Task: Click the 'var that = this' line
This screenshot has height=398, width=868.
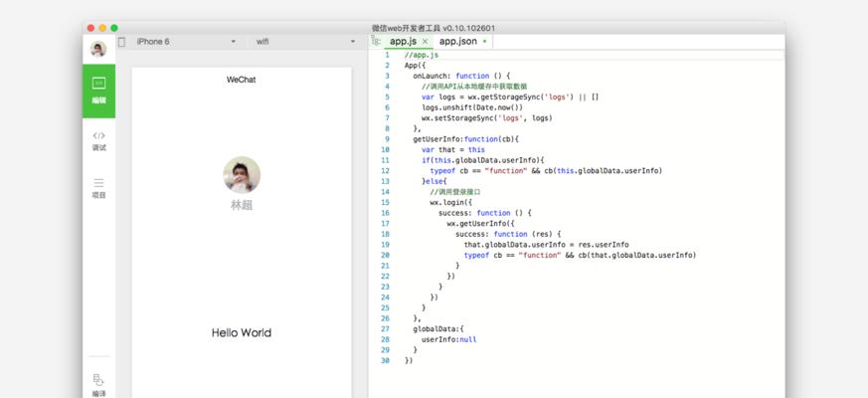Action: tap(453, 149)
